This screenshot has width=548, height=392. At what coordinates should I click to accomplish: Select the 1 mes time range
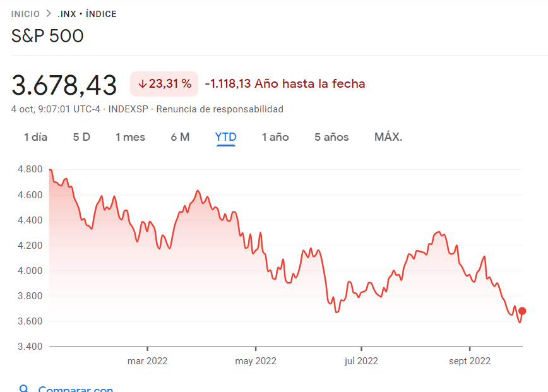pos(130,137)
